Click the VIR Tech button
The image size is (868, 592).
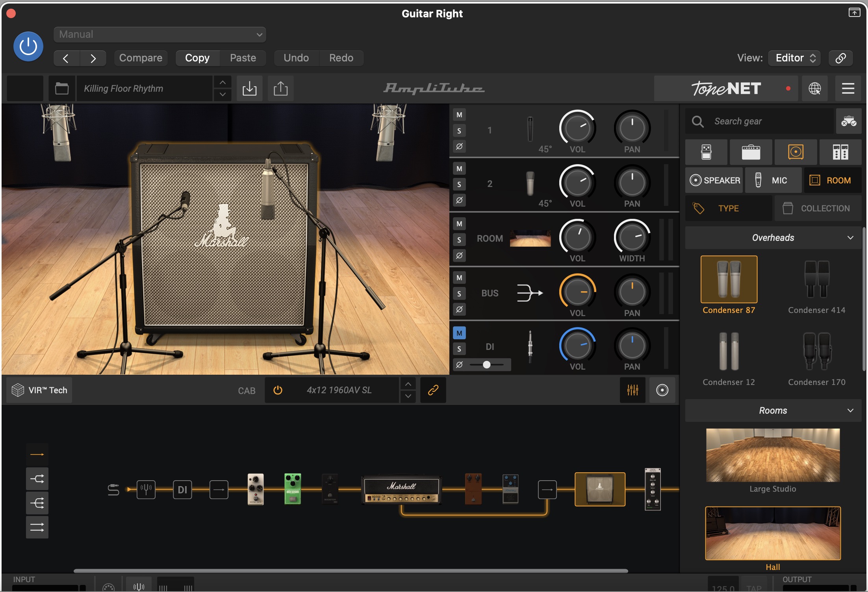pyautogui.click(x=39, y=390)
